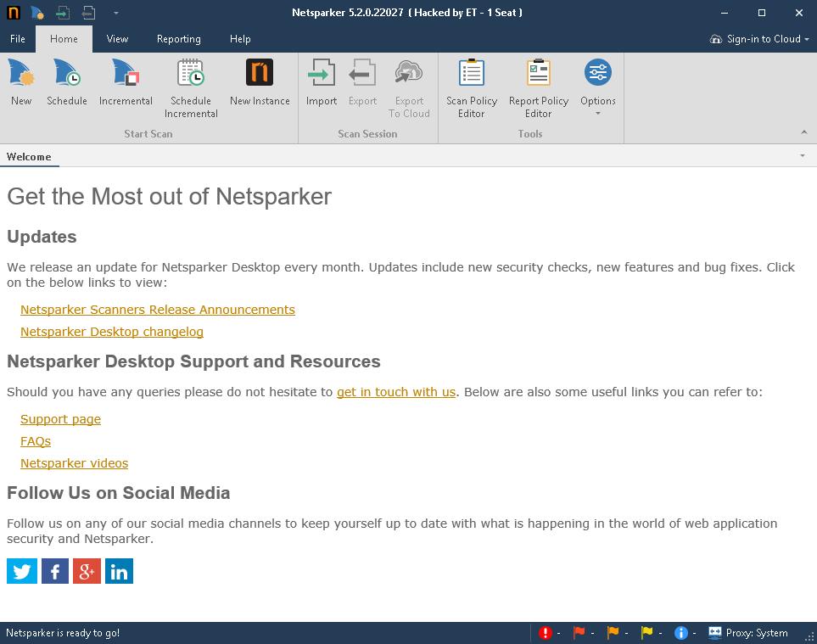
Task: Click Export To Cloud icon
Action: click(x=409, y=88)
